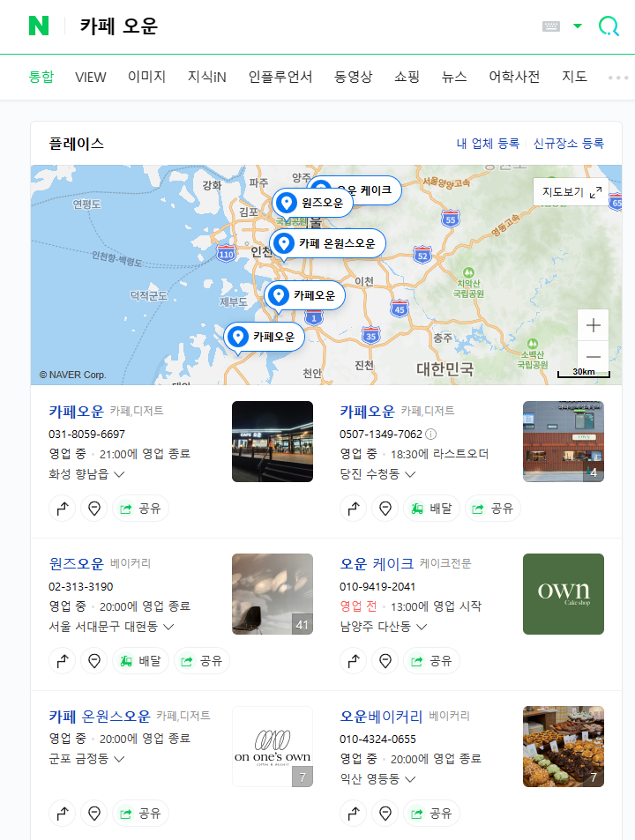Viewport: 635px width, 840px height.
Task: Get directions to 원즈오운
Action: click(x=62, y=661)
